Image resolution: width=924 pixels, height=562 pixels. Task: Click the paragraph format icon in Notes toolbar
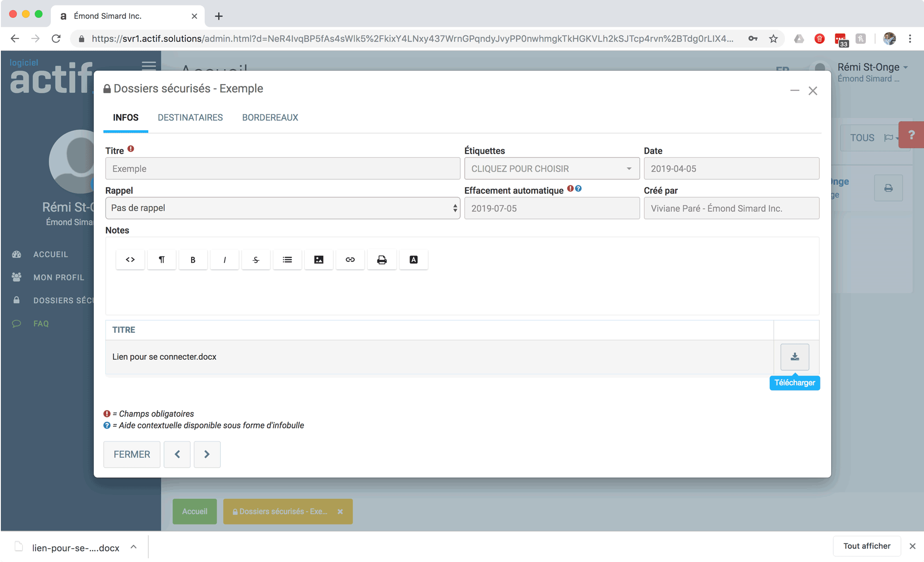coord(162,260)
